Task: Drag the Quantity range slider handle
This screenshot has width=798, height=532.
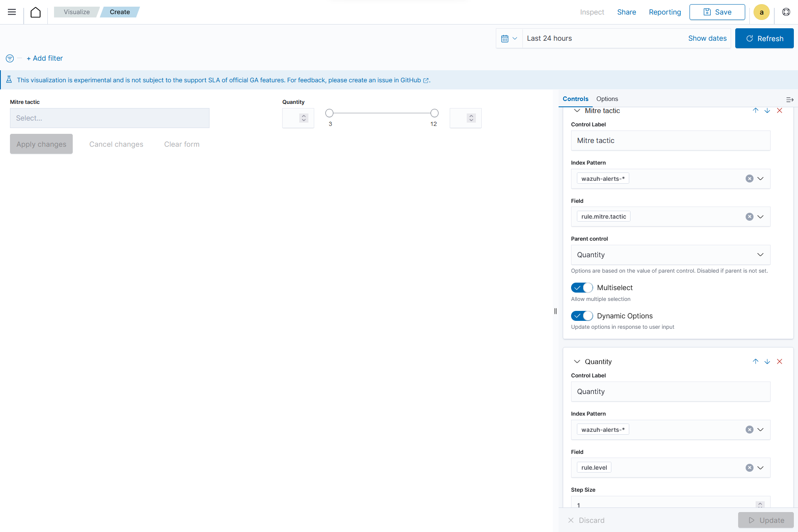Action: [x=330, y=113]
